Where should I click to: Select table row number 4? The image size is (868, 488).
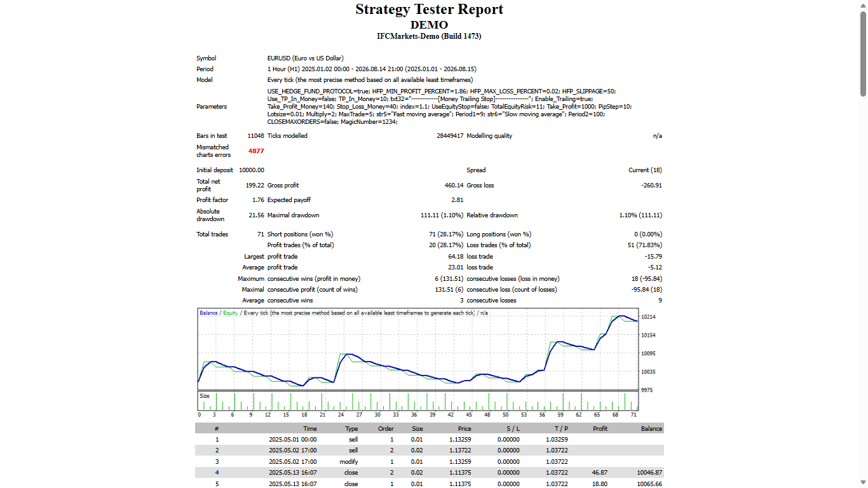point(430,473)
